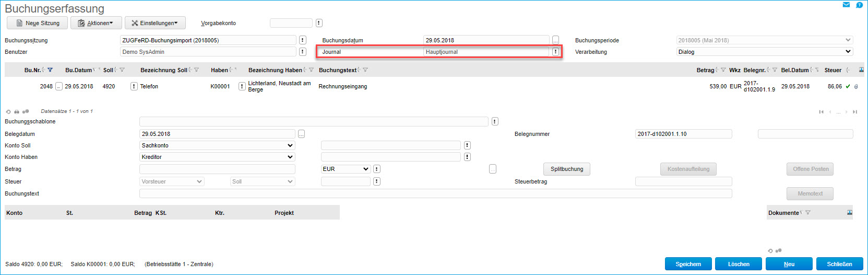
Task: Expand the Konto Haben Kreditor dropdown
Action: 290,157
